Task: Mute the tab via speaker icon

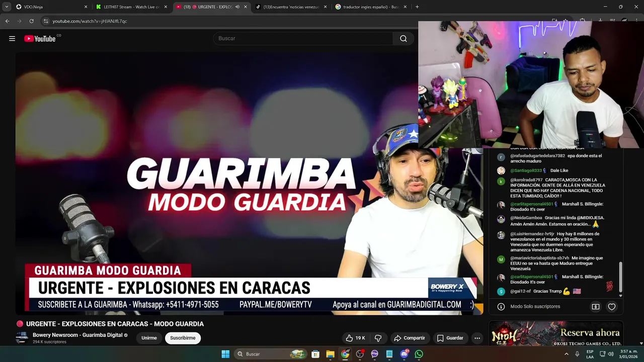Action: [x=237, y=7]
